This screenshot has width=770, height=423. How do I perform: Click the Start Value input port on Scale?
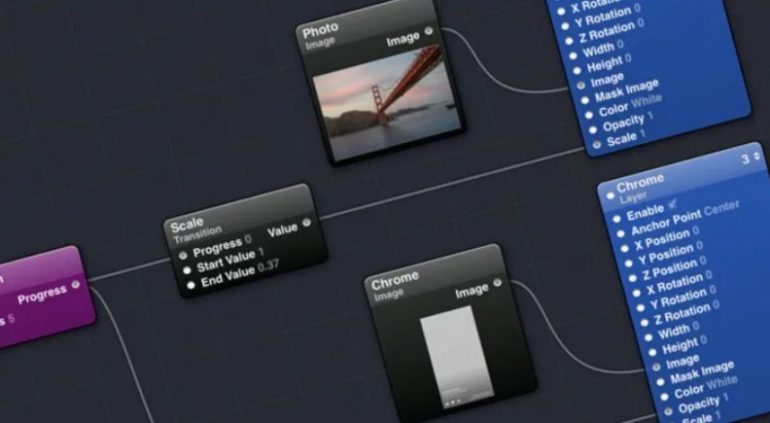187,270
